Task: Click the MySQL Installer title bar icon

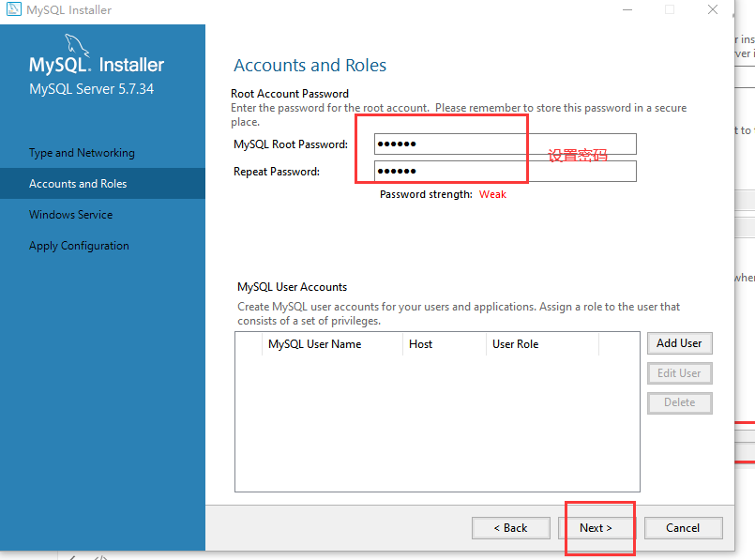Action: (x=13, y=9)
